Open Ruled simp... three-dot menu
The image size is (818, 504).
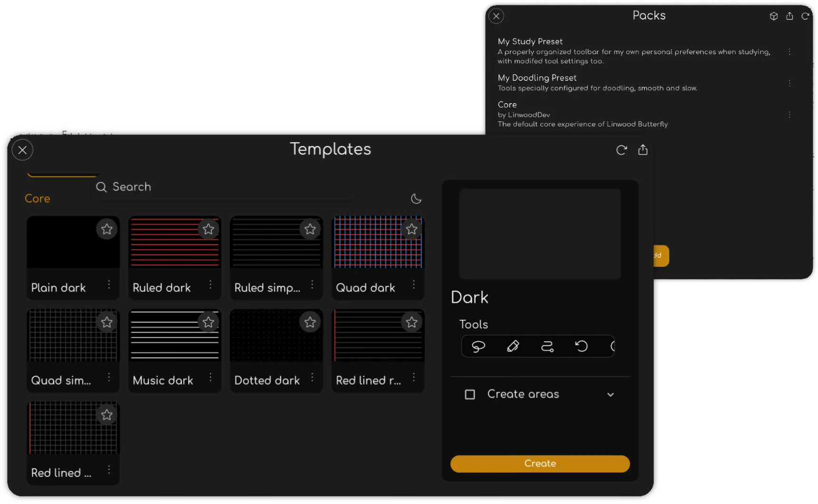312,284
